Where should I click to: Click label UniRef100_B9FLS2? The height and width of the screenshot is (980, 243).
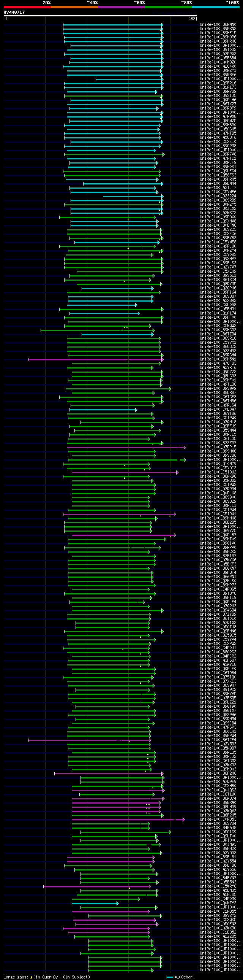coord(218,263)
